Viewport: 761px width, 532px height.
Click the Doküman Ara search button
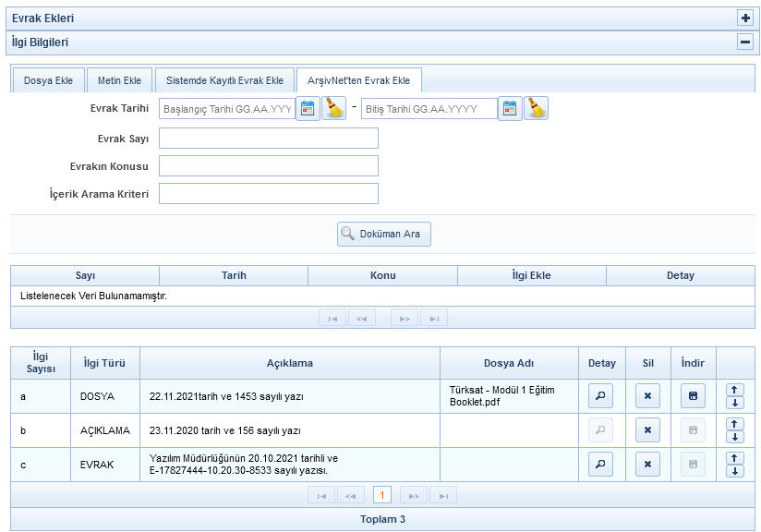coord(383,234)
